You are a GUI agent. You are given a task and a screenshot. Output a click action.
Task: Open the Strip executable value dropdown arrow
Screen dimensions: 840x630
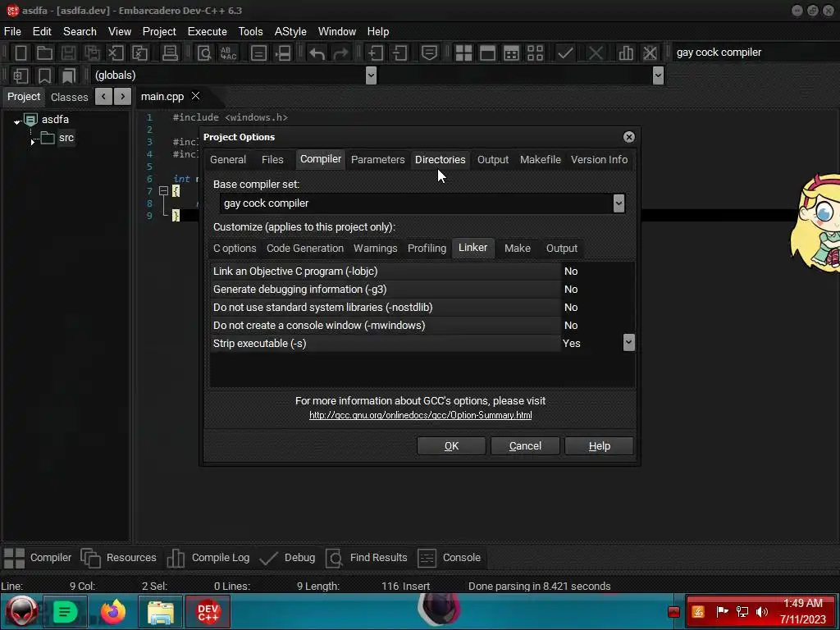click(629, 343)
